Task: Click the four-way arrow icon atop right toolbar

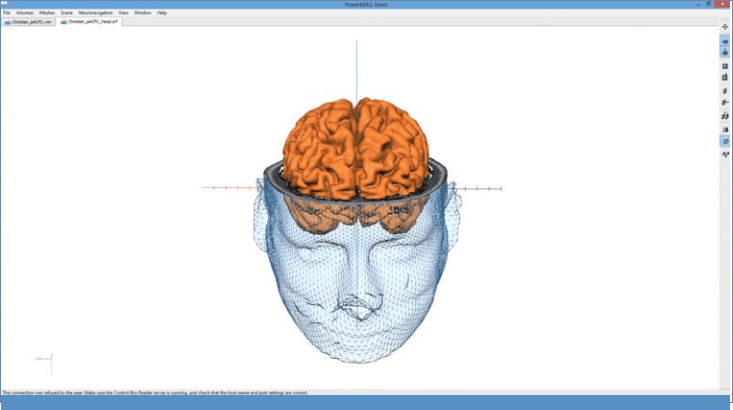Action: click(x=725, y=27)
